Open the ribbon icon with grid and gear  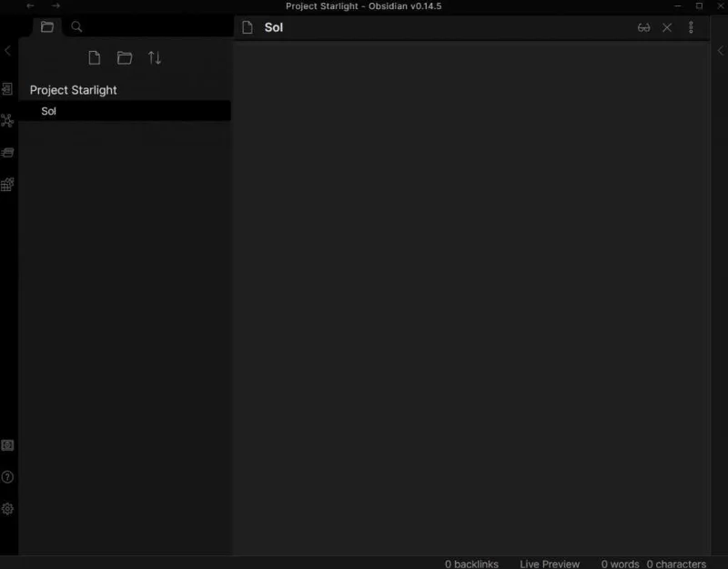pyautogui.click(x=7, y=185)
